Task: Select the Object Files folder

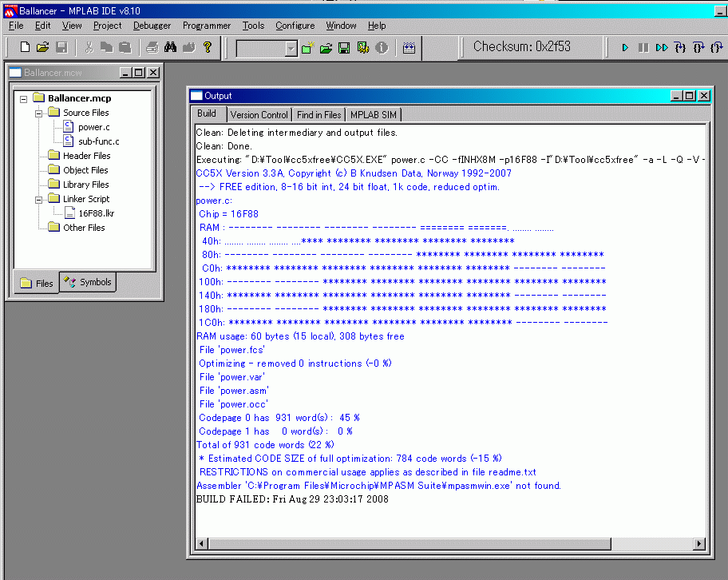Action: point(85,170)
